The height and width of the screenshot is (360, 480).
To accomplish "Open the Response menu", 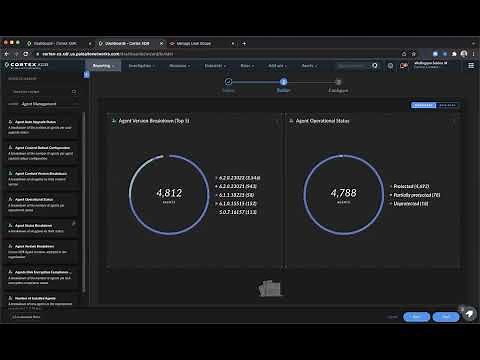I will (x=179, y=66).
